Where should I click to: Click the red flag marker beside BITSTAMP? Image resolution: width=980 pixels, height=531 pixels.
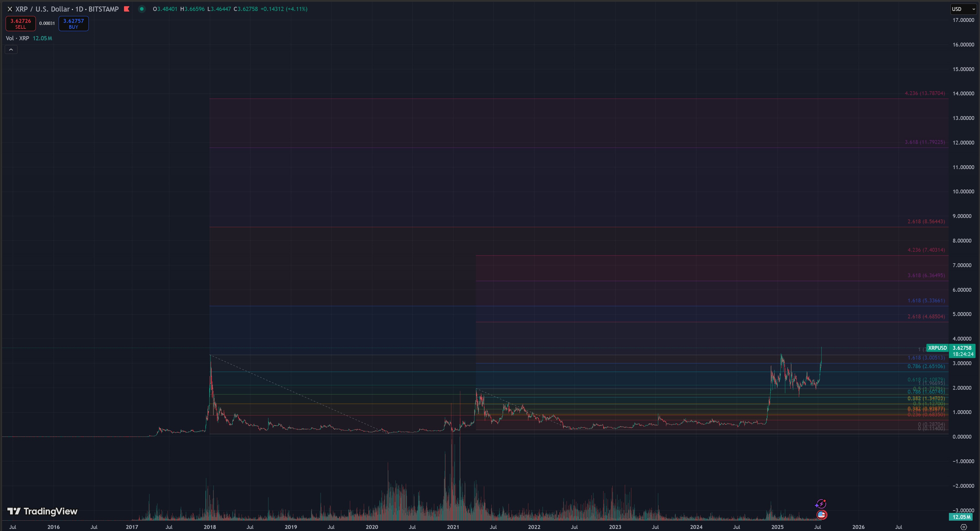pos(127,9)
